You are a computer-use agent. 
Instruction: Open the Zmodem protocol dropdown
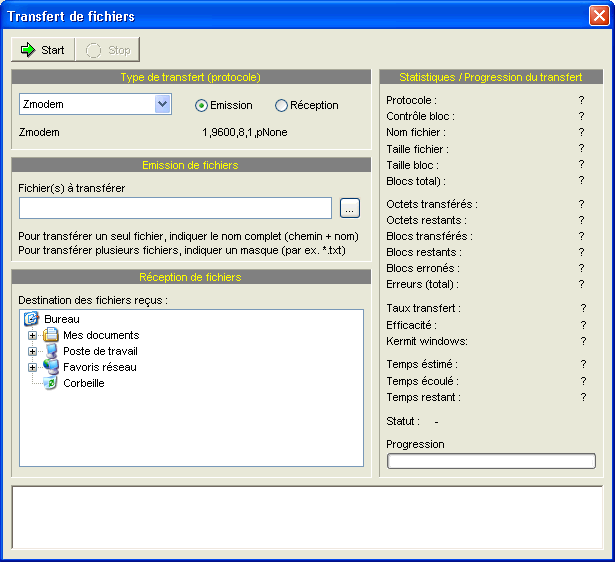pos(162,105)
